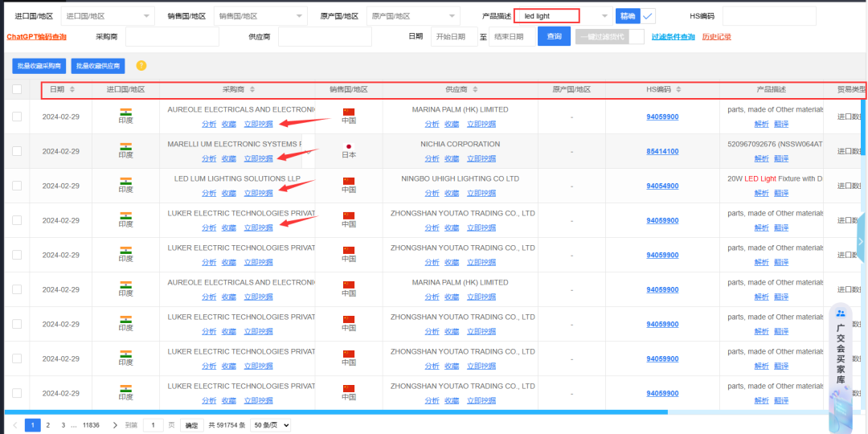Viewport: 868px width, 434px height.
Task: Go to page 1
Action: pyautogui.click(x=33, y=425)
